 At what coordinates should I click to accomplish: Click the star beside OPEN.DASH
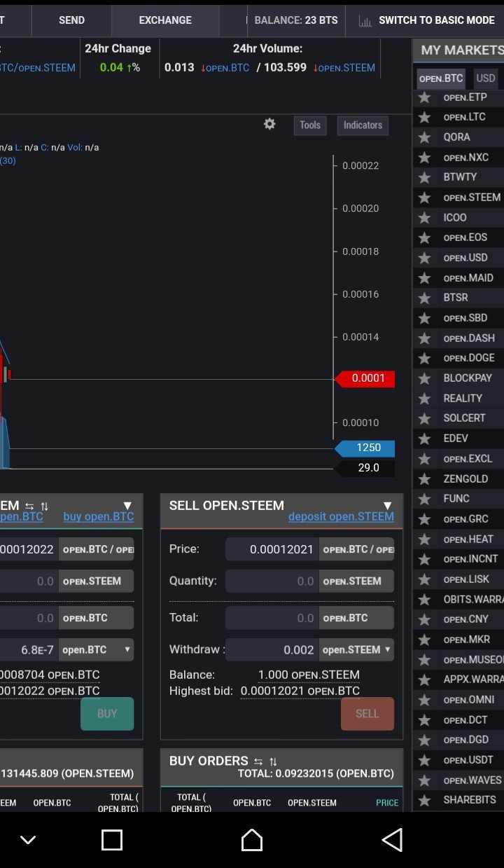pyautogui.click(x=424, y=338)
